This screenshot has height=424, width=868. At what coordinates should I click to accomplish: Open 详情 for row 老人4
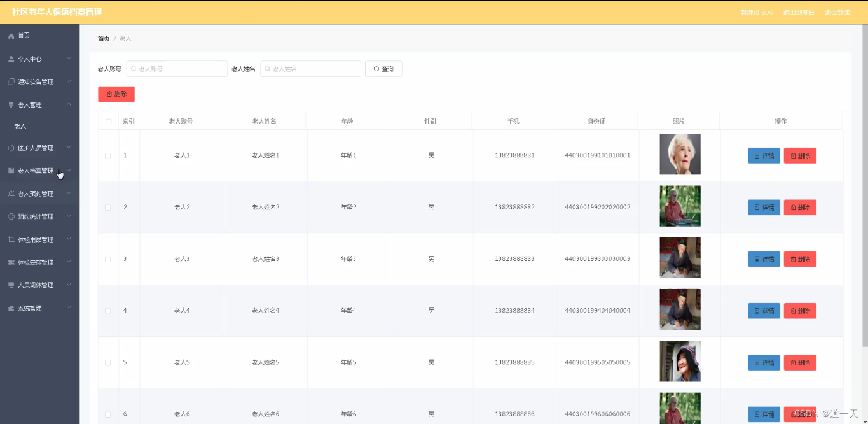[764, 311]
